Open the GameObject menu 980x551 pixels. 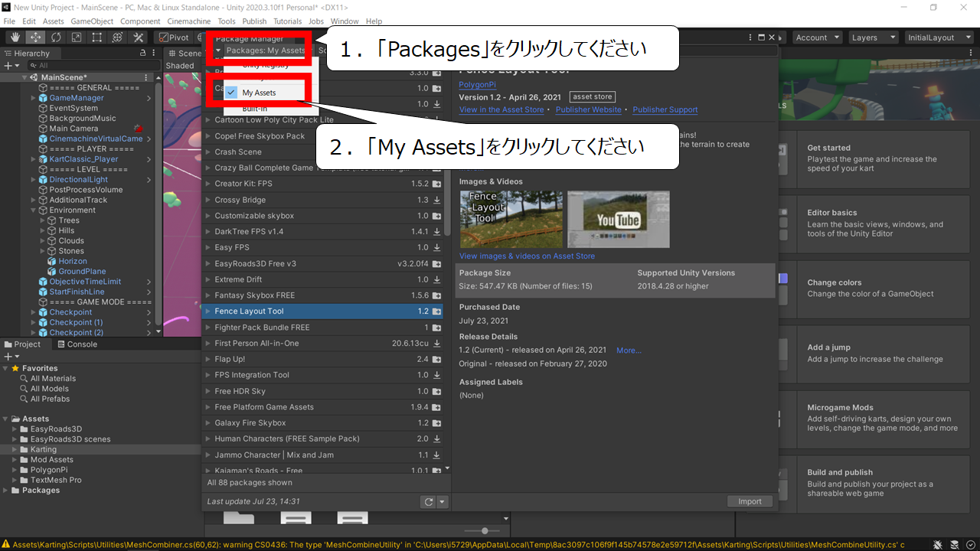click(x=92, y=21)
